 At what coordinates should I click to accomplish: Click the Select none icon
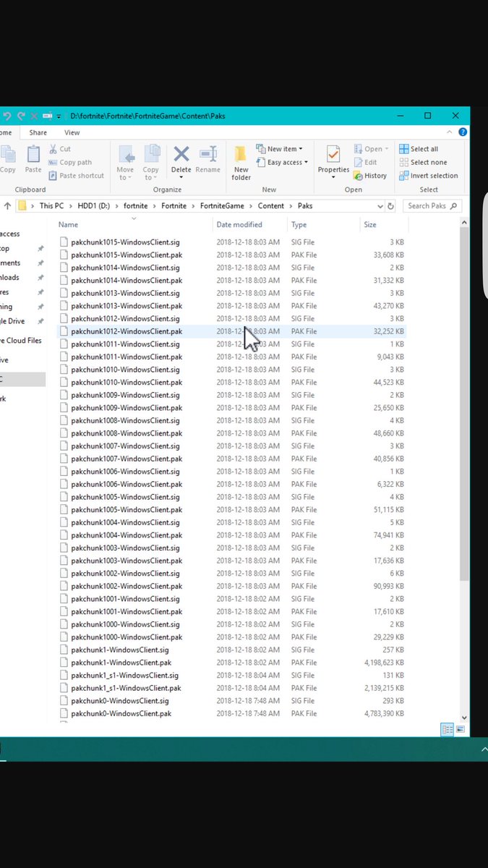tap(404, 162)
